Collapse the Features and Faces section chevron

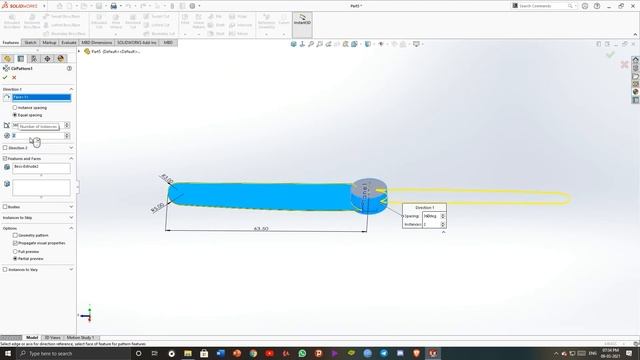click(x=71, y=158)
